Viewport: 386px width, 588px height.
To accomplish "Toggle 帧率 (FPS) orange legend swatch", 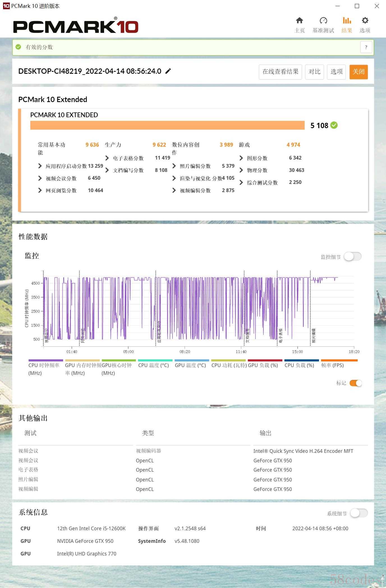I will 339,361.
